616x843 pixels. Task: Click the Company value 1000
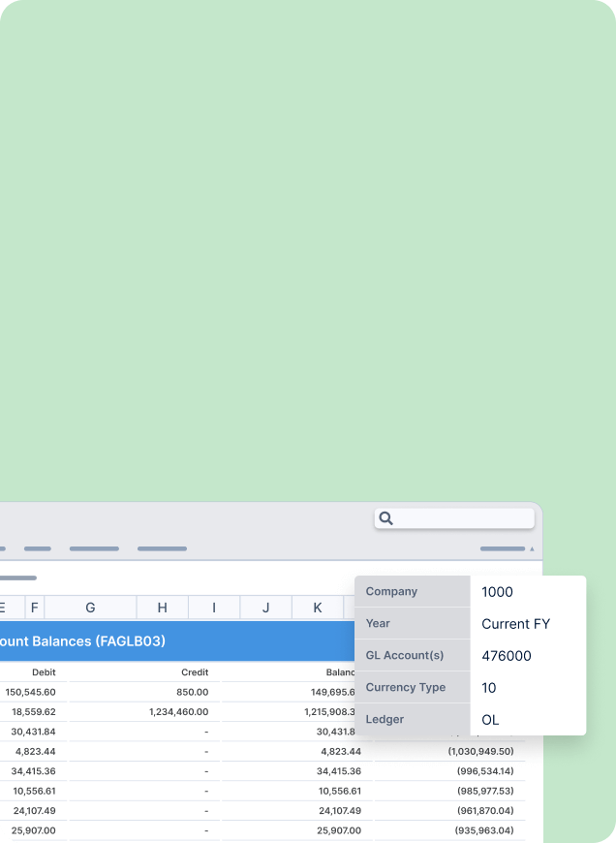(x=497, y=592)
